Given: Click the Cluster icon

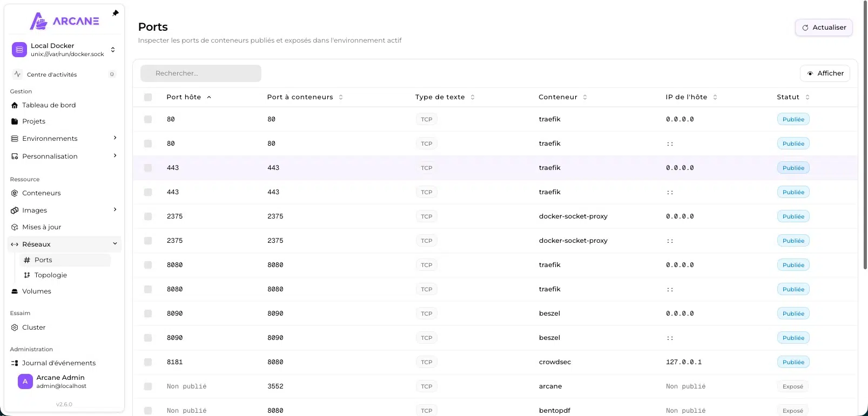Looking at the screenshot, I should (15, 328).
